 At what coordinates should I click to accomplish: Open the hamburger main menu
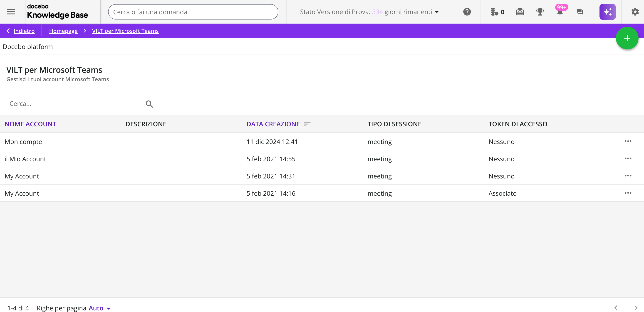click(11, 12)
